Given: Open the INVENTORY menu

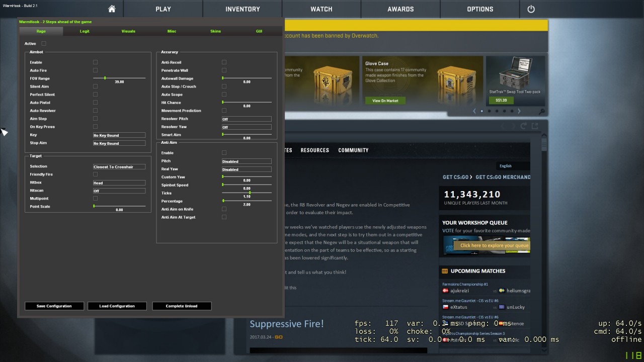Looking at the screenshot, I should coord(243,9).
